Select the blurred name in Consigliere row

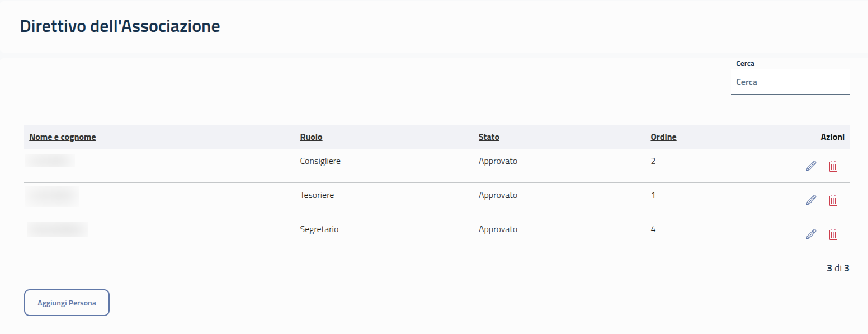(x=50, y=161)
